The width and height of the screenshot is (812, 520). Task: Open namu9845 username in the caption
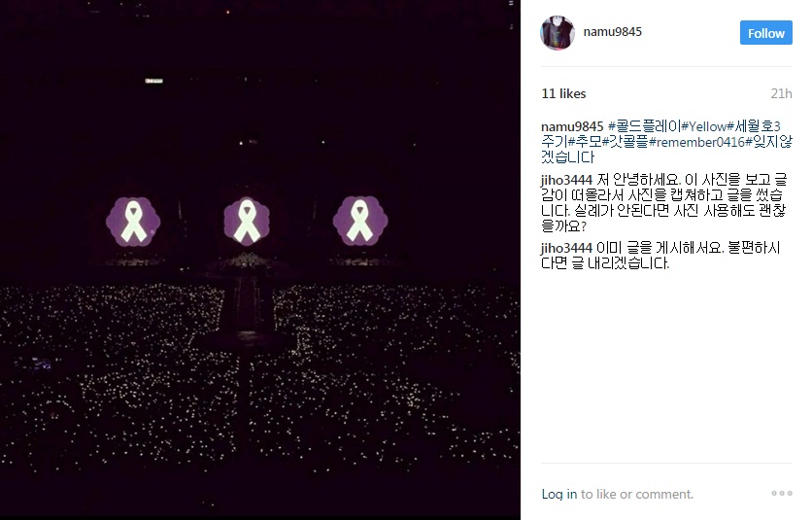(x=572, y=126)
